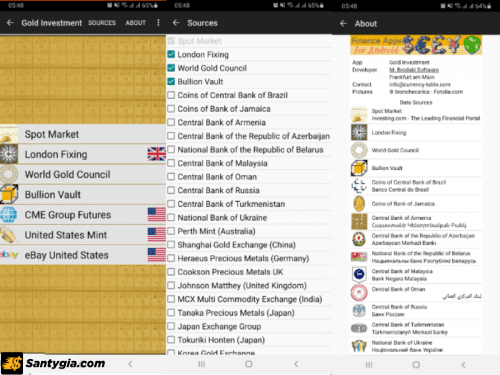
Task: Tap Bank Negara Malaysia logo icon
Action: click(x=359, y=275)
